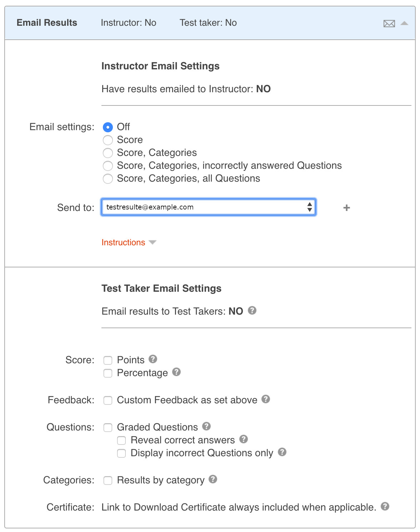Click the plus icon to add recipient

point(346,208)
